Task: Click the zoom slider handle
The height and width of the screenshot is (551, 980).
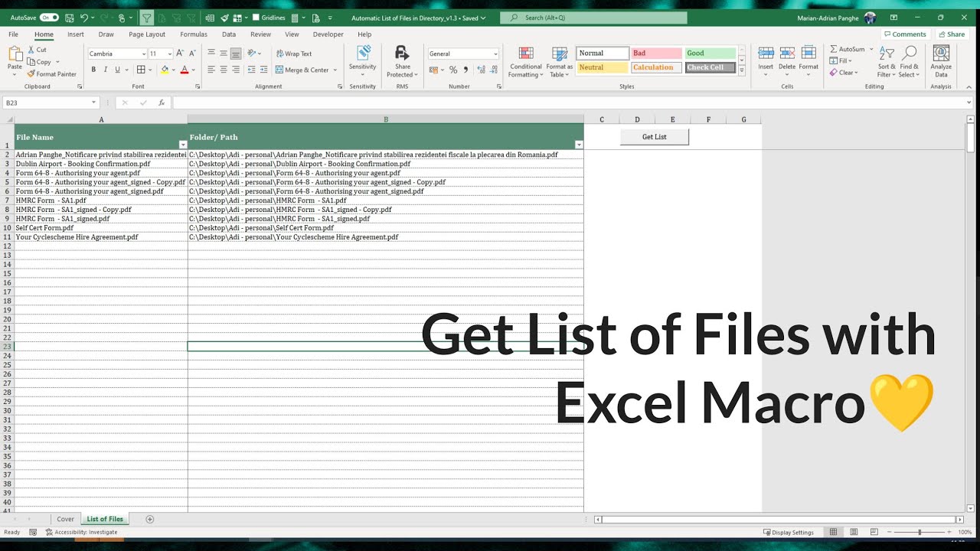Action: [x=920, y=532]
